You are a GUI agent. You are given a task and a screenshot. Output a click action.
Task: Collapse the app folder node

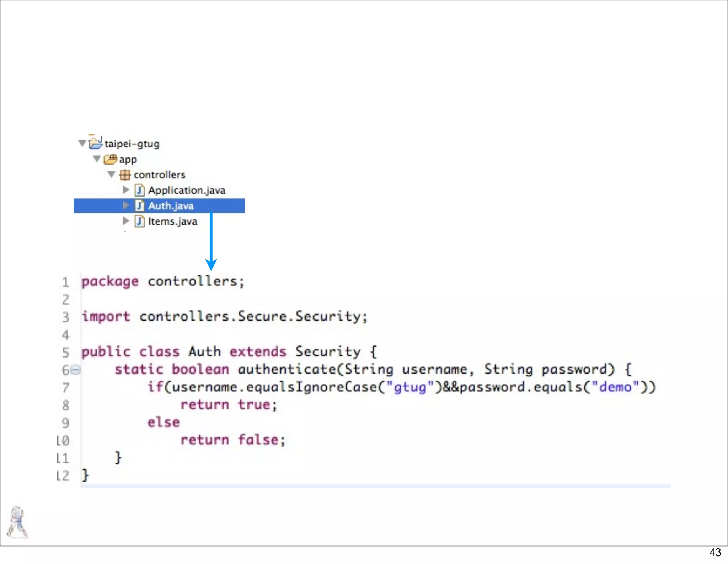pyautogui.click(x=97, y=159)
